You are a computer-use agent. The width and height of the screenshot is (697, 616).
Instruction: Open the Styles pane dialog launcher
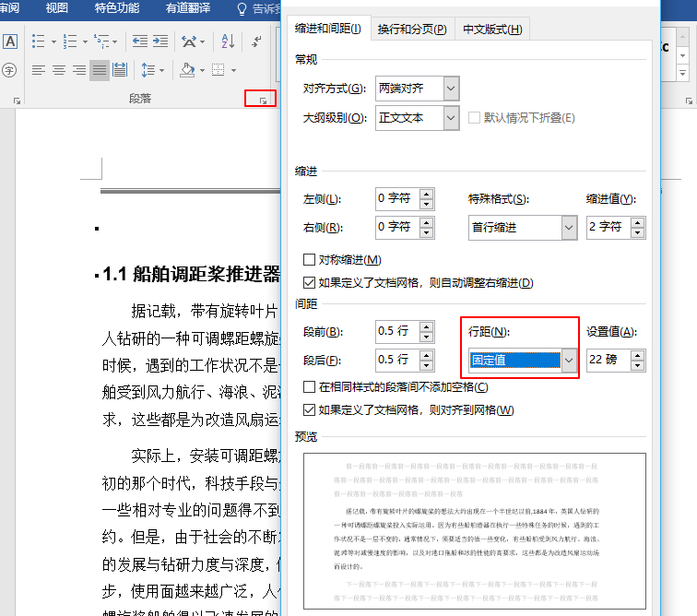[x=689, y=101]
